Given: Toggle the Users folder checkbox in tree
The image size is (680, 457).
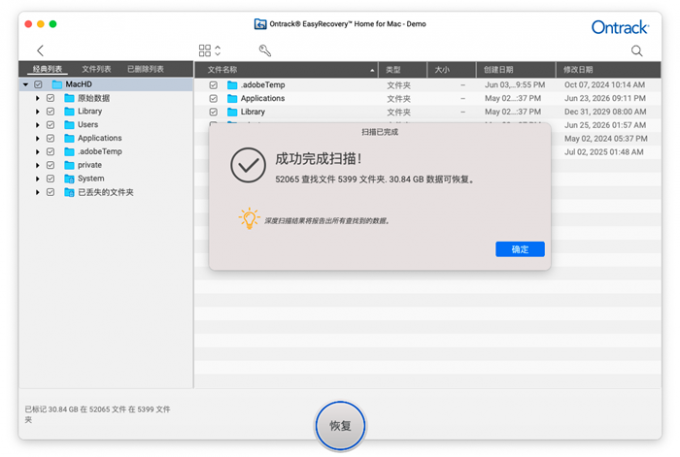Looking at the screenshot, I should pos(51,125).
